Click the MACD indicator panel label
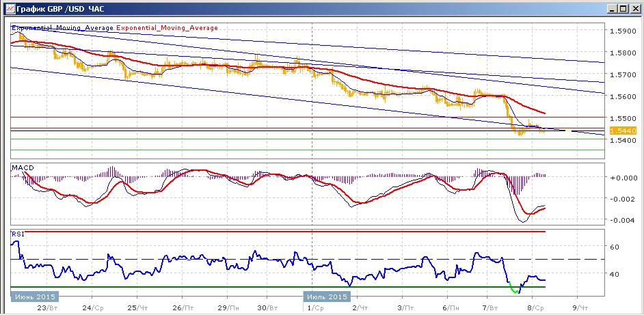The height and width of the screenshot is (315, 644). (23, 167)
